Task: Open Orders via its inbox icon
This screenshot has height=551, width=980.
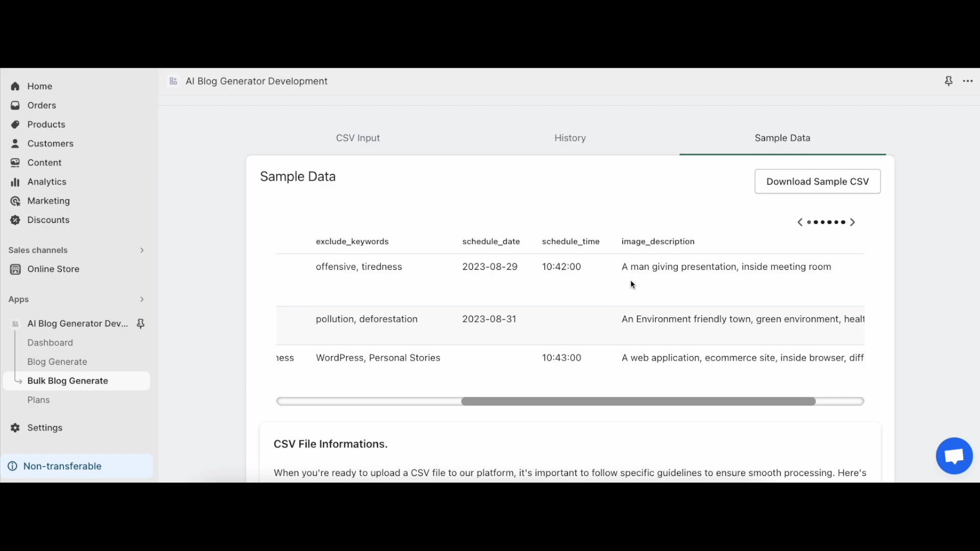Action: point(15,106)
